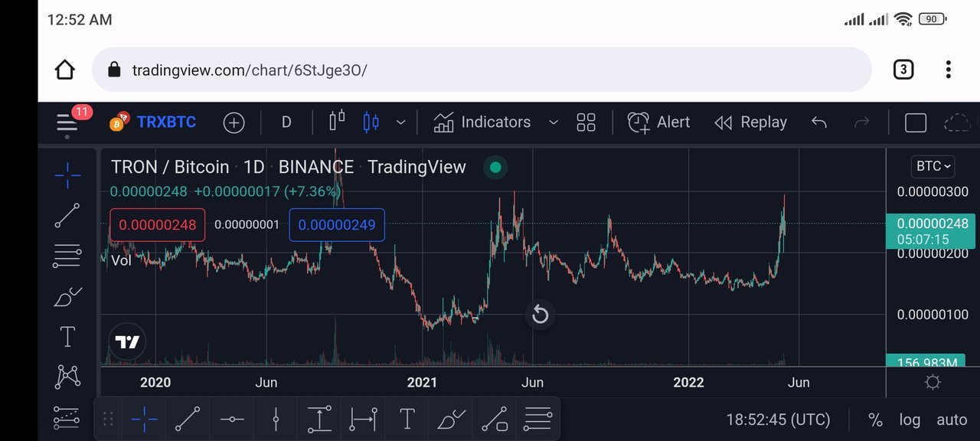Open timezone menu at 18:52:45 (UTC)
Screen dimensions: 980x441
tap(778, 420)
